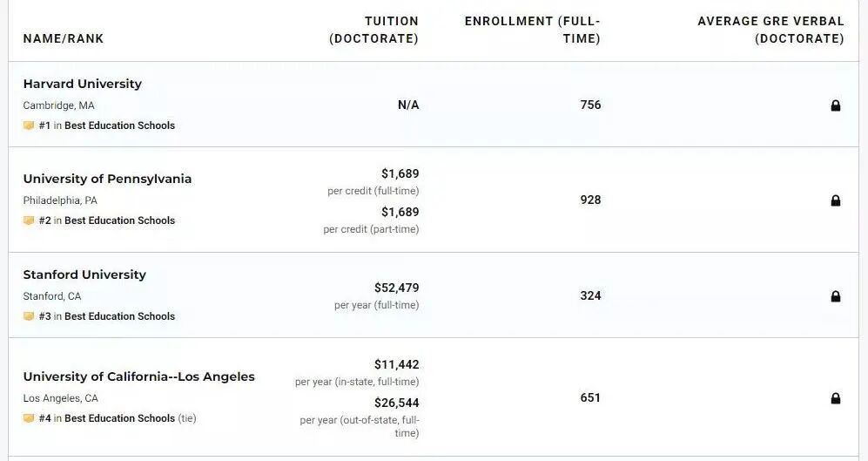This screenshot has width=868, height=461.
Task: Click Penn's Best Education Schools ranking link
Action: [119, 220]
